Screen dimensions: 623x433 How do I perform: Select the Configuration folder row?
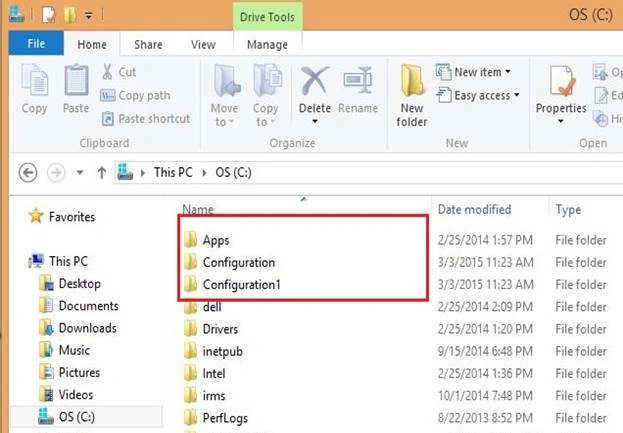click(395, 262)
